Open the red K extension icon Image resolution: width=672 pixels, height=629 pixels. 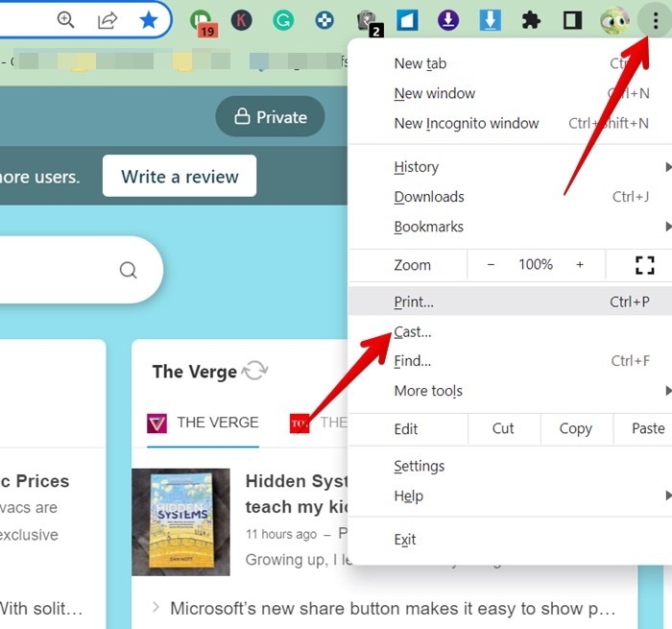[241, 20]
